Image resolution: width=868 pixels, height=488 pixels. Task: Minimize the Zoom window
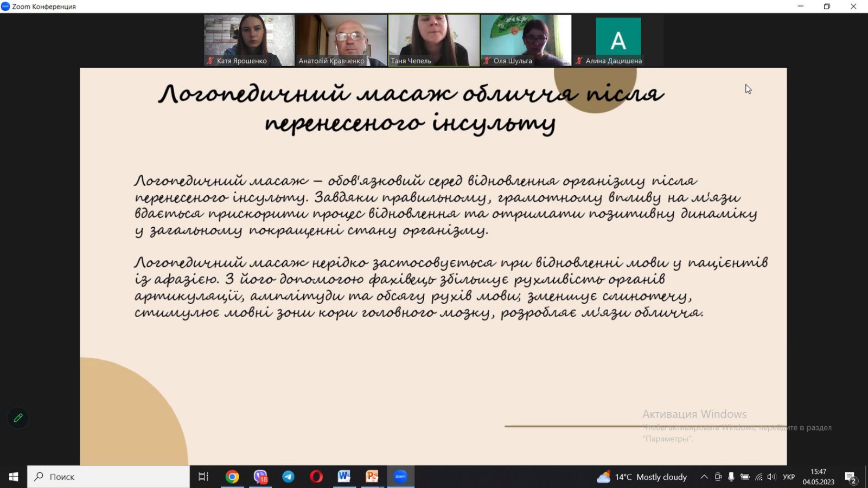click(801, 7)
